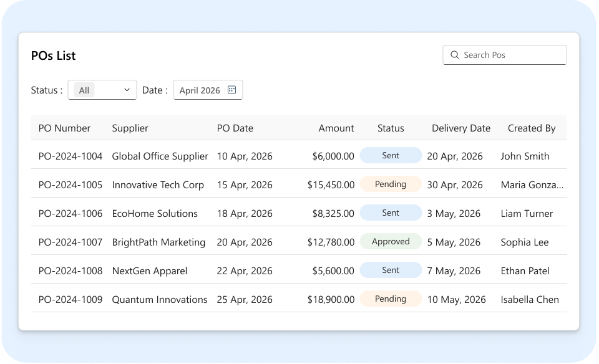Click supplier EcoHome Solutions
Screen dimensions: 599x364
[x=155, y=213]
